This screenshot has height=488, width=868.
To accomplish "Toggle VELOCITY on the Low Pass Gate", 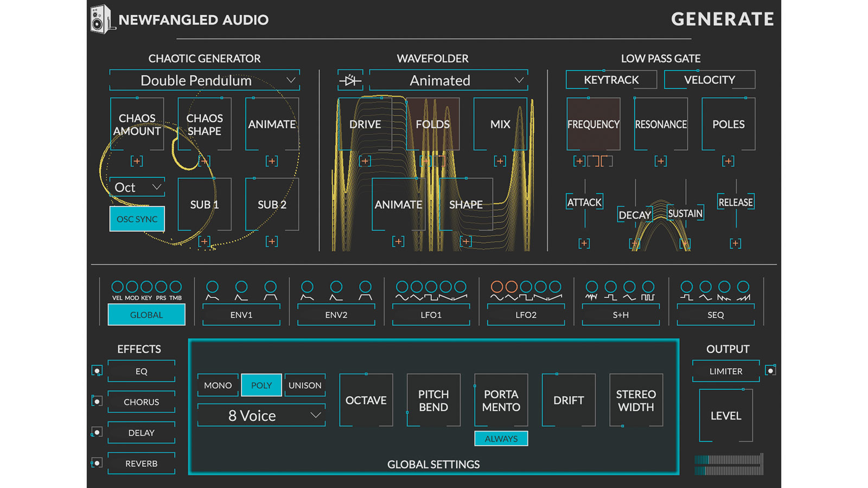I will (710, 80).
